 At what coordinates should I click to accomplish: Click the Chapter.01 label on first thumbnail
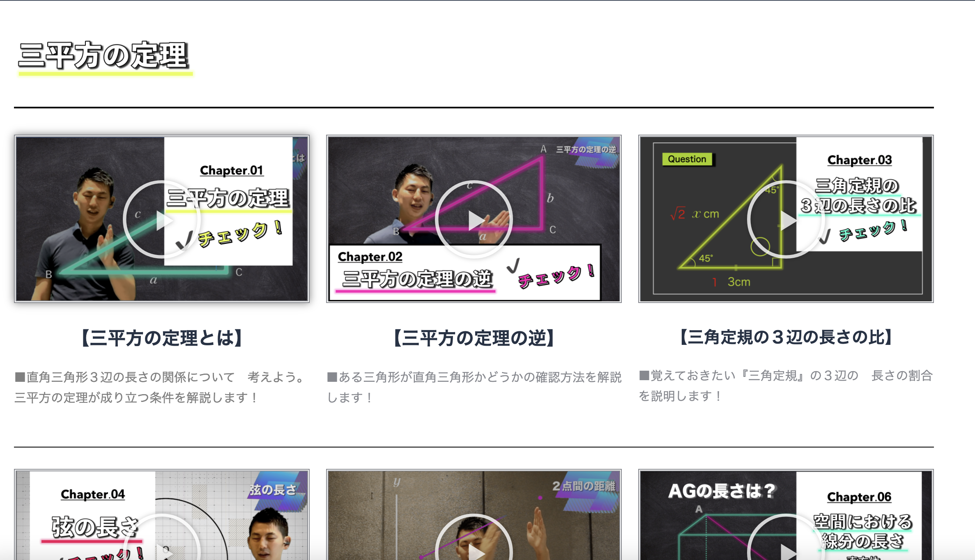(x=232, y=170)
